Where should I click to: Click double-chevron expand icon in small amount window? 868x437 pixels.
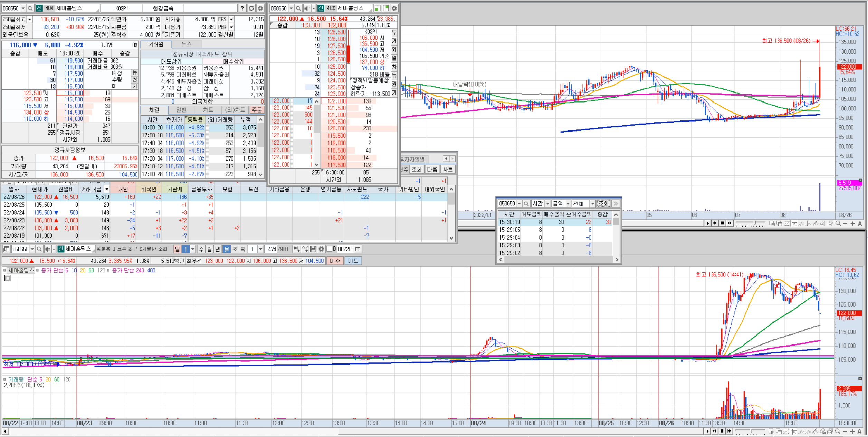tap(616, 204)
